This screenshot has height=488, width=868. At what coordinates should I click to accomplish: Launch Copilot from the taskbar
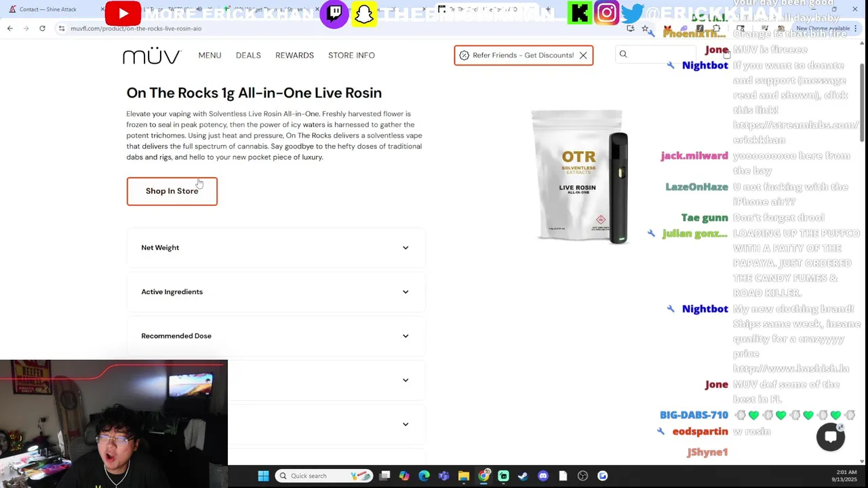(404, 476)
